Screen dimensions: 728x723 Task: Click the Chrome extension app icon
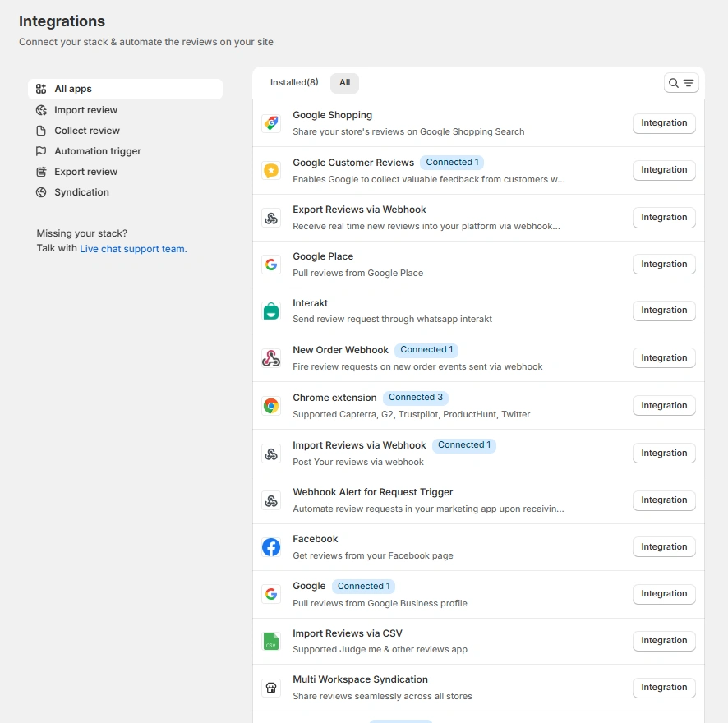(271, 405)
